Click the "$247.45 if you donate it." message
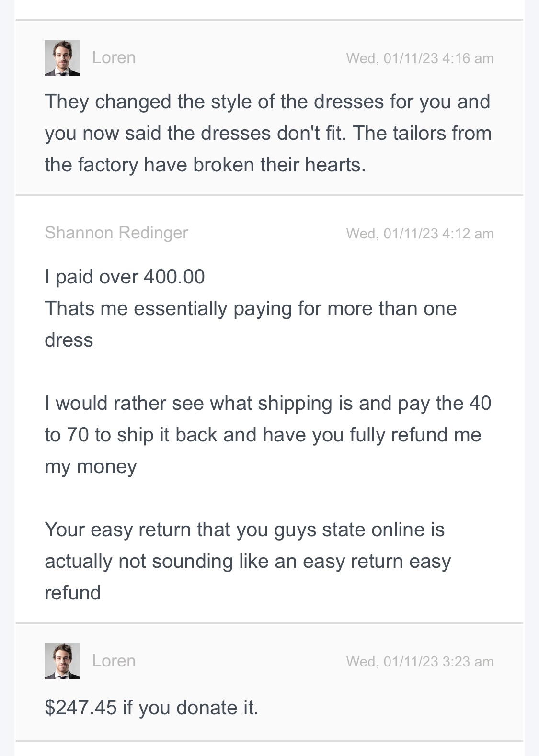The height and width of the screenshot is (756, 539). point(151,708)
